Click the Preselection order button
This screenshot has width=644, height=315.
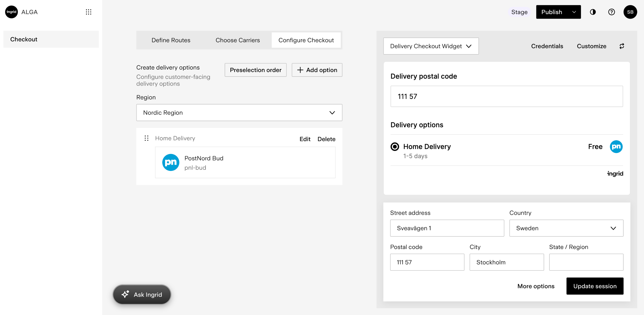tap(256, 70)
